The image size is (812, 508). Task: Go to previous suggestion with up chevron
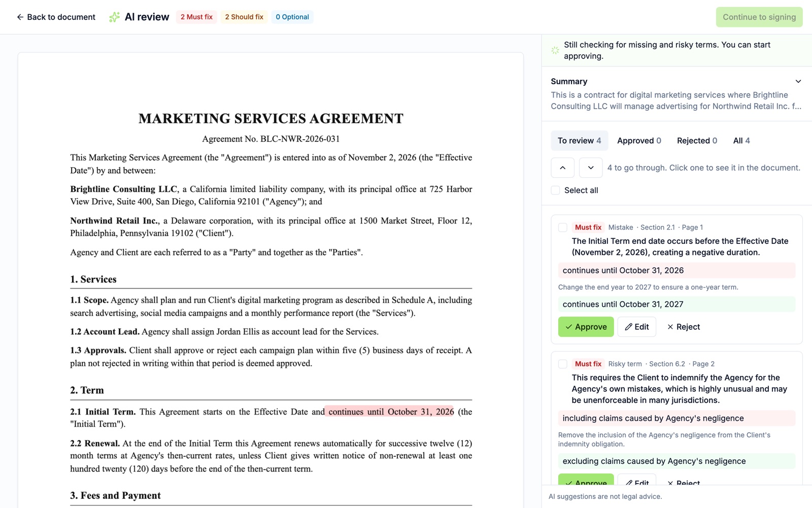point(562,168)
